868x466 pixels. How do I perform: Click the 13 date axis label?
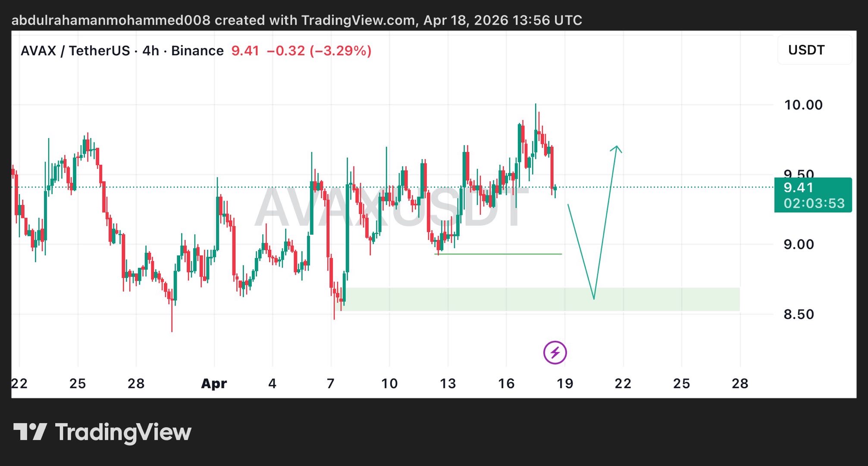click(448, 384)
